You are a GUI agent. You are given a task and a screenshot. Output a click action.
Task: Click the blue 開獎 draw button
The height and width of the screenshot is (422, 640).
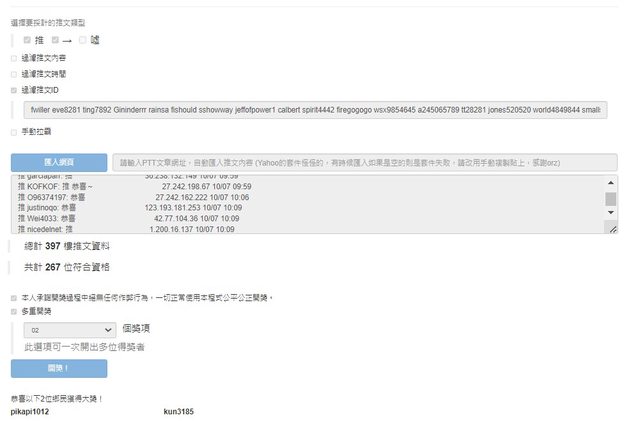pyautogui.click(x=58, y=368)
